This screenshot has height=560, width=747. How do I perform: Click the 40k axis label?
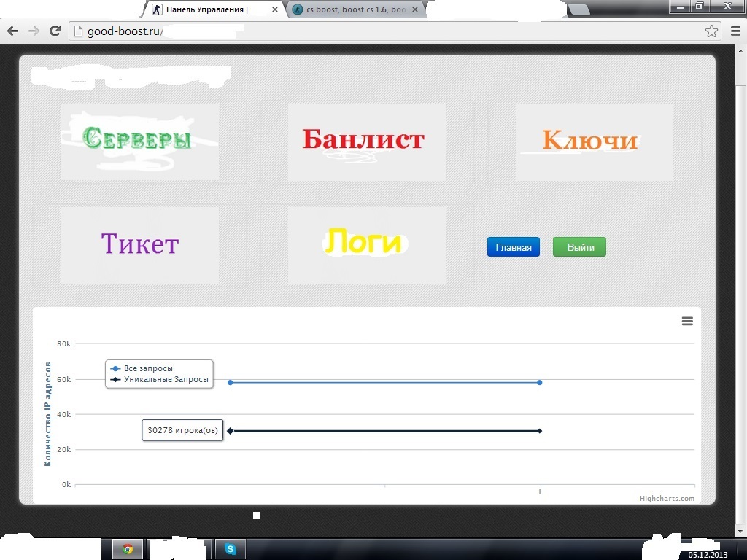tap(64, 415)
